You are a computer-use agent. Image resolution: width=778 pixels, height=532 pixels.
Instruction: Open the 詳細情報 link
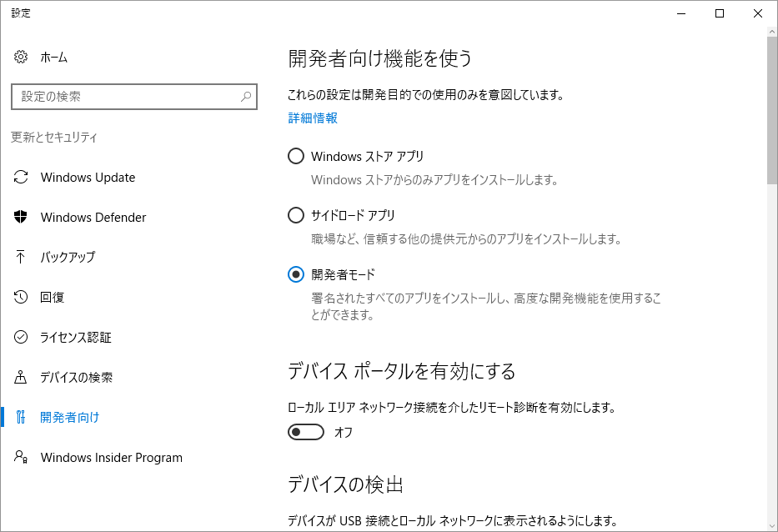pyautogui.click(x=313, y=118)
